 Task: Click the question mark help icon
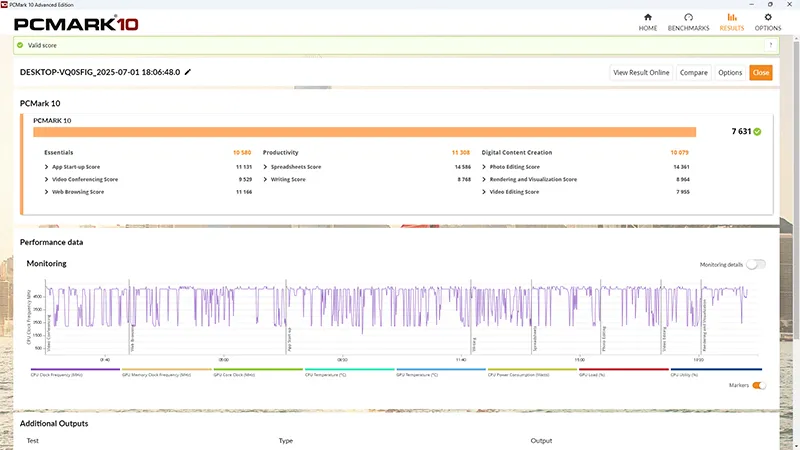point(770,45)
